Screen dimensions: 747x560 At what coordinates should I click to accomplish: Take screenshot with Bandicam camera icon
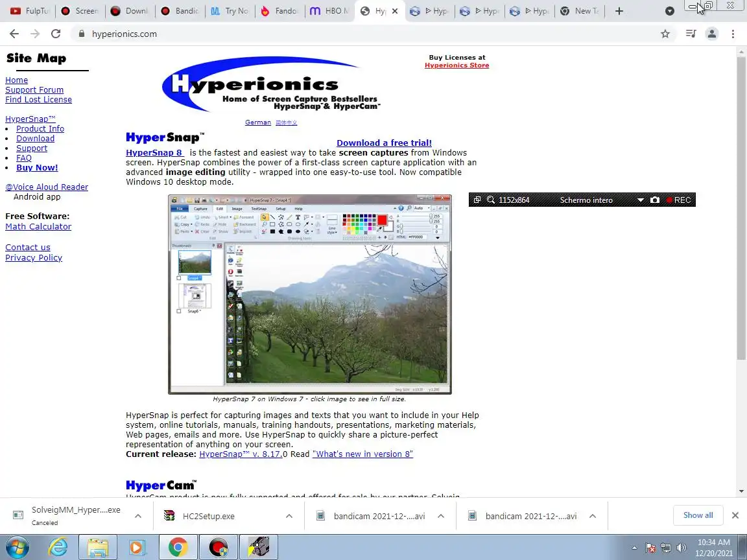(655, 200)
